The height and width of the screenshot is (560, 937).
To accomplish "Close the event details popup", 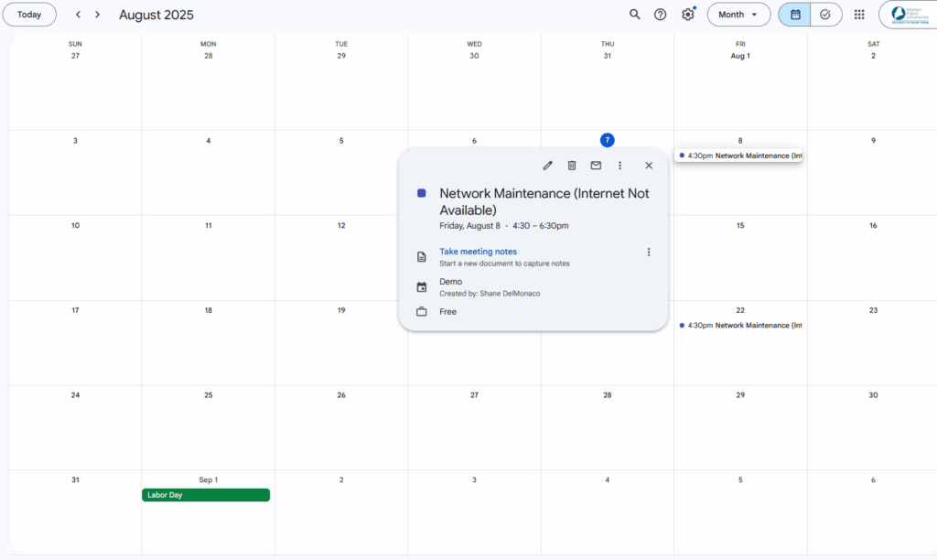I will (x=649, y=166).
